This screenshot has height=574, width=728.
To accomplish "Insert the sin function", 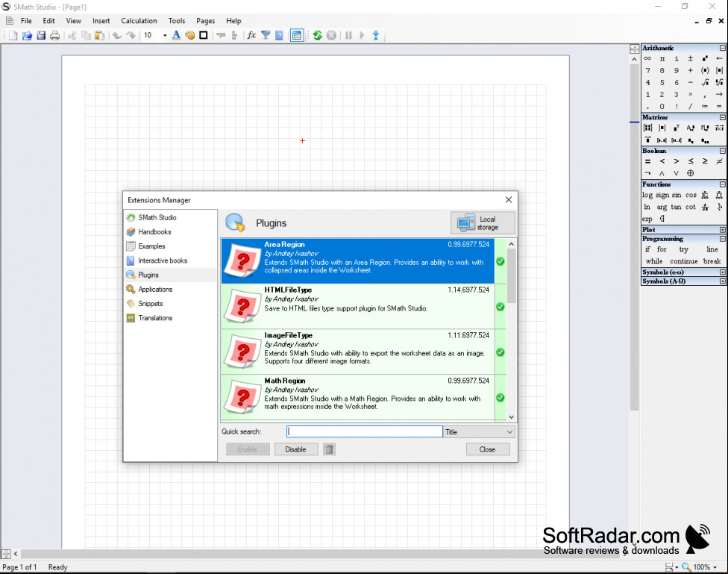I will (x=677, y=196).
